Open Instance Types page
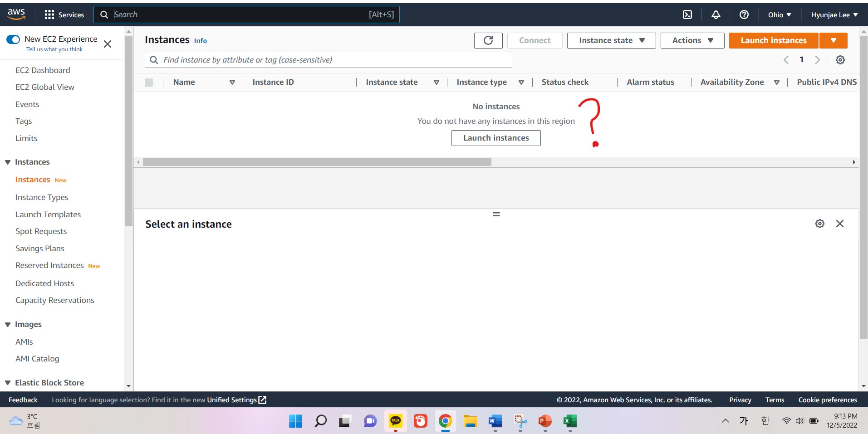 pyautogui.click(x=42, y=197)
